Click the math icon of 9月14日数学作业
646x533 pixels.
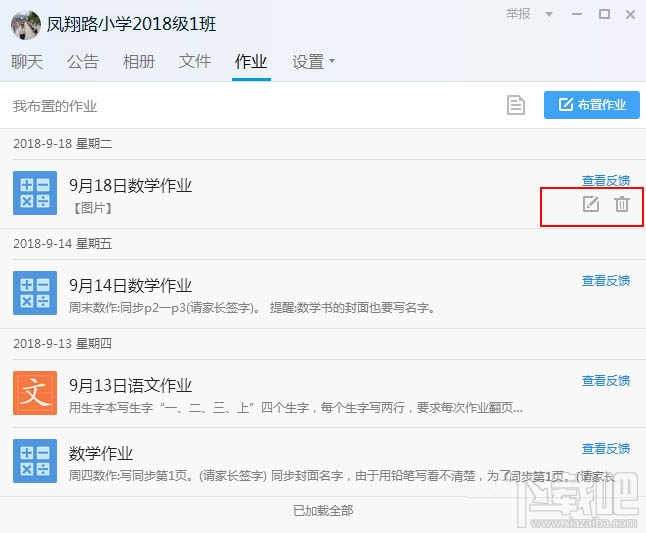point(35,293)
